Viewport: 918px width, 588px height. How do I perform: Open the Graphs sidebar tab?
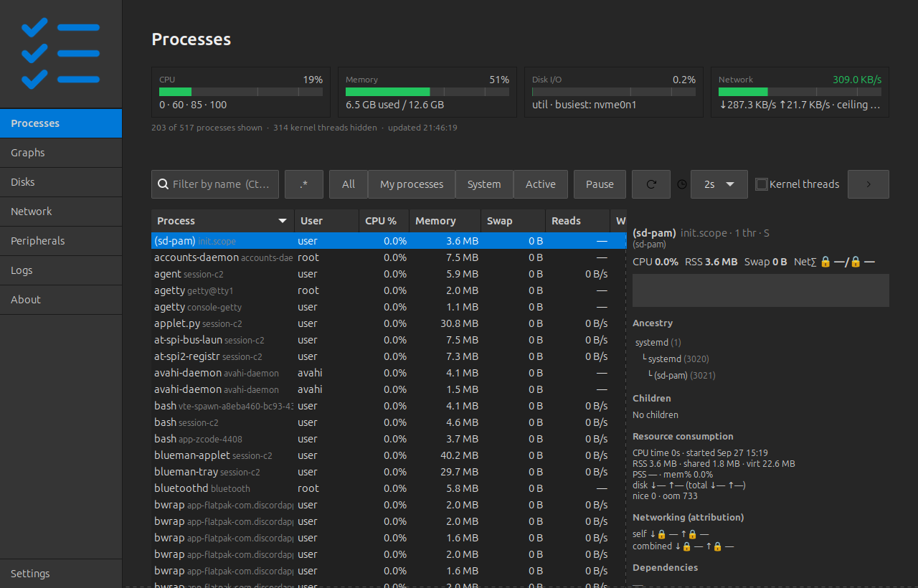coord(61,153)
